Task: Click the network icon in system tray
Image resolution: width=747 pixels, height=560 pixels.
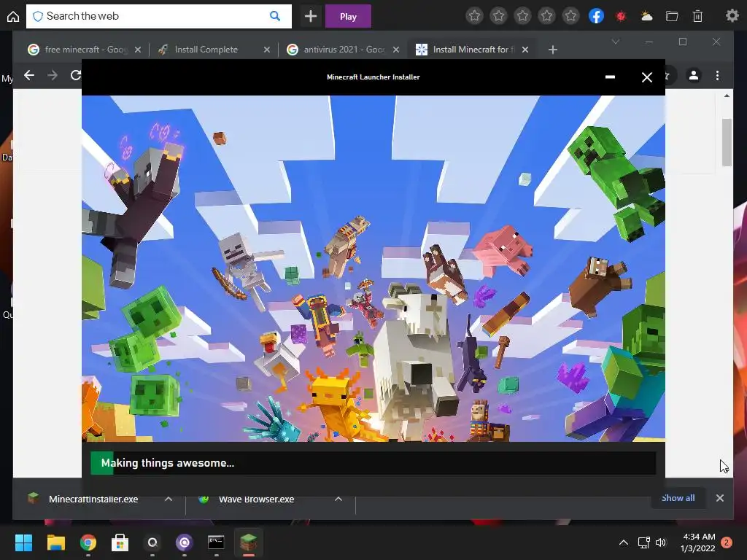Action: coord(644,542)
